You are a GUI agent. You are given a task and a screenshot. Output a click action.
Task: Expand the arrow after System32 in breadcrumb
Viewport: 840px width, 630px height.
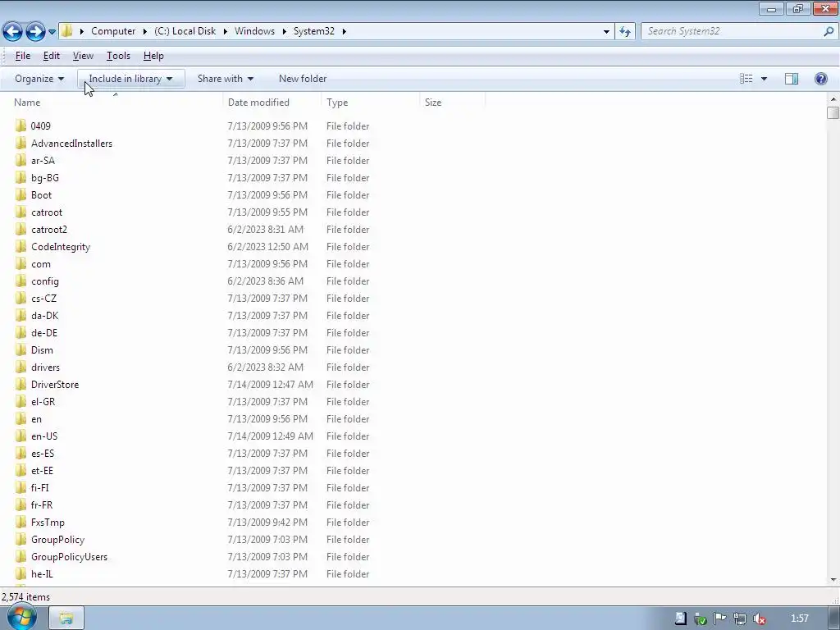coord(344,32)
